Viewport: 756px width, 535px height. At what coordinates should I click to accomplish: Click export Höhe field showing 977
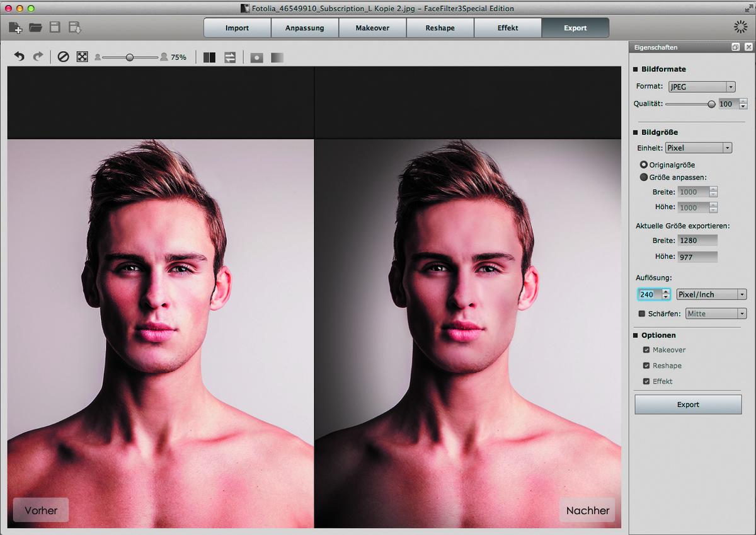pyautogui.click(x=697, y=256)
